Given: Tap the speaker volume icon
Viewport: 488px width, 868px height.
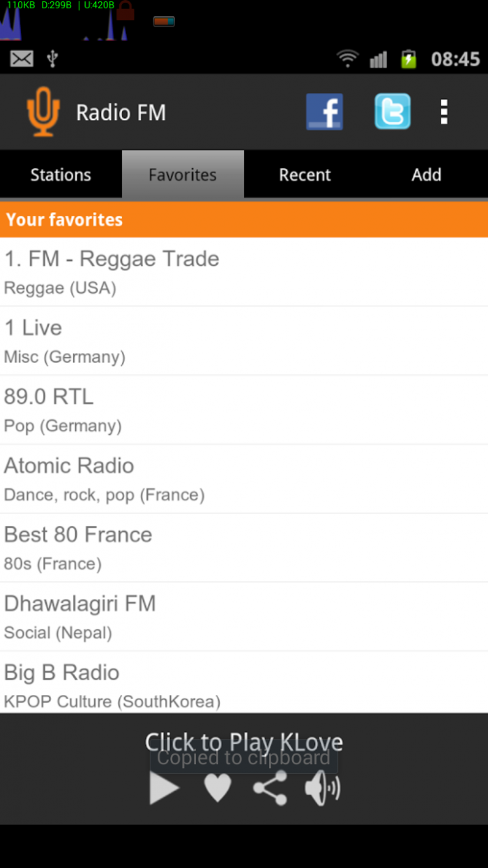Looking at the screenshot, I should (322, 788).
